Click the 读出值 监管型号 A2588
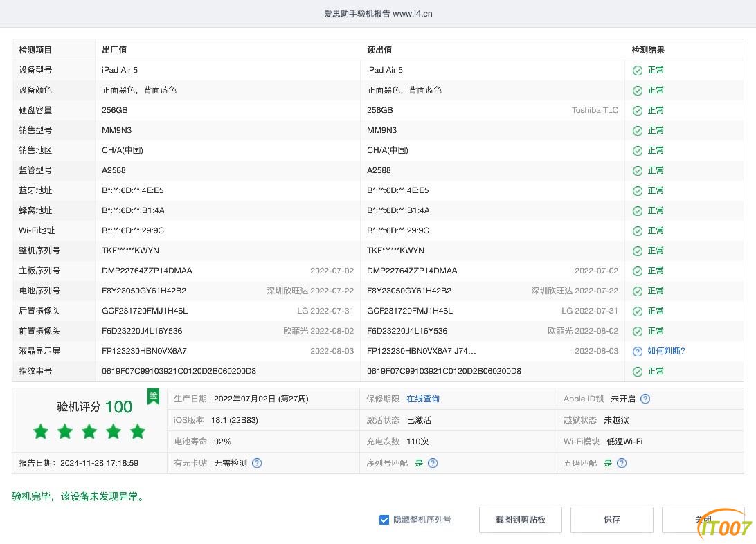756x544 pixels. click(x=379, y=170)
